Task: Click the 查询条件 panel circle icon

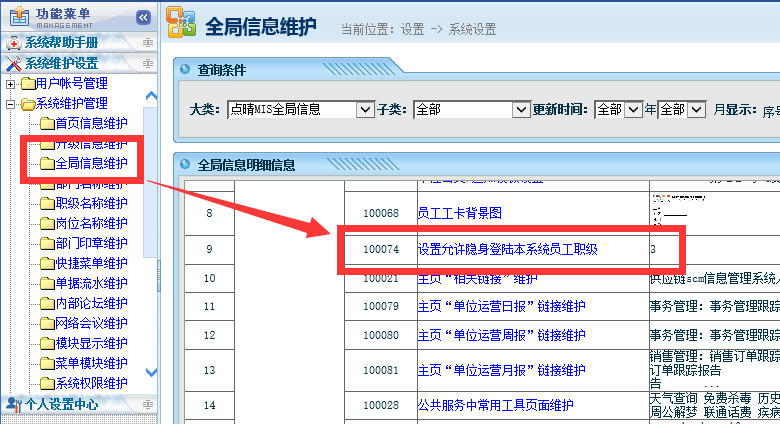Action: tap(185, 70)
